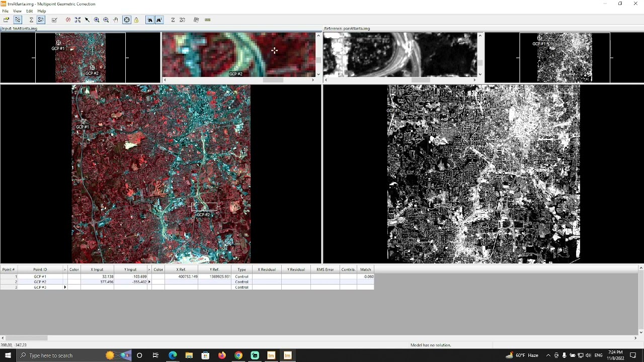Select the GCP #2 Point ID cell

tap(40, 282)
